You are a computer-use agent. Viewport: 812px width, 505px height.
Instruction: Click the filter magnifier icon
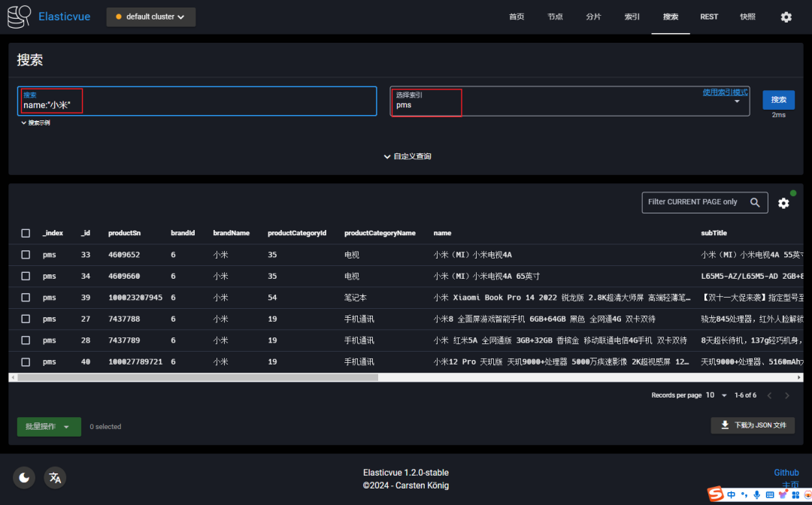pyautogui.click(x=755, y=202)
